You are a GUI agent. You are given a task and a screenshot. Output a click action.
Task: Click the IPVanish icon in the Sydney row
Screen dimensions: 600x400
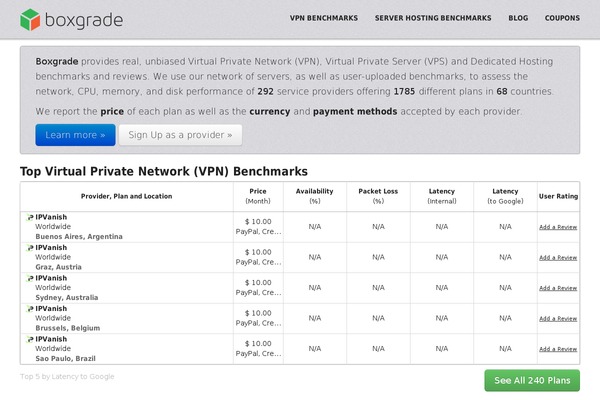point(30,278)
